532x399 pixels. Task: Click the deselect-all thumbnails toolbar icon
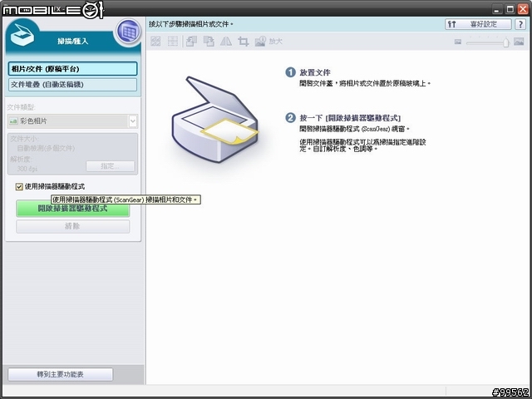(x=173, y=42)
